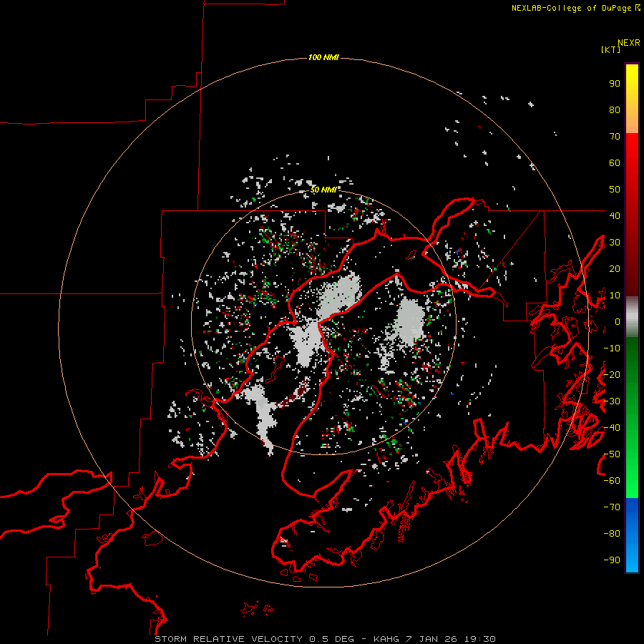Click the NEXR label above the color scale
This screenshot has width=644, height=644.
point(629,43)
